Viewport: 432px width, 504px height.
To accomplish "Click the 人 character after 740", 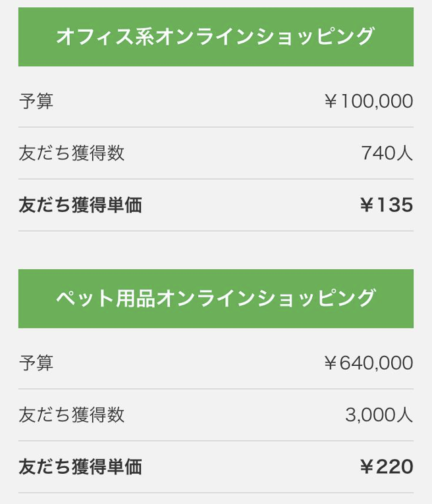I will tap(406, 153).
